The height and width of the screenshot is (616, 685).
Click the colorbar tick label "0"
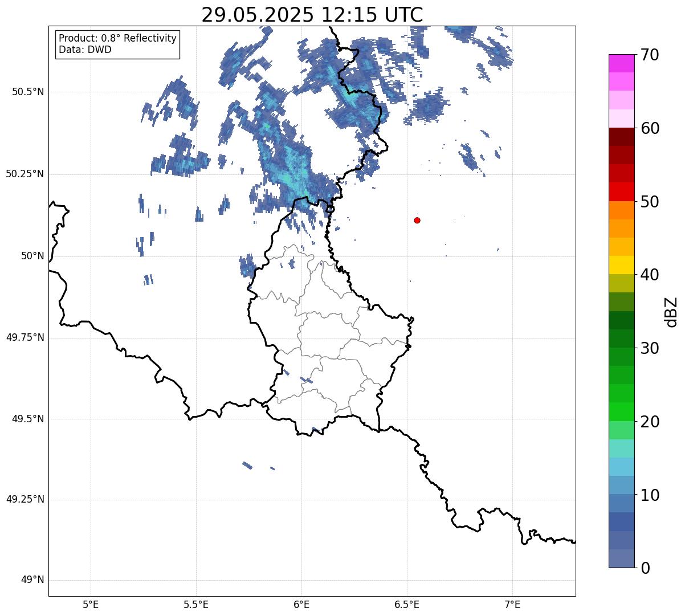pyautogui.click(x=645, y=568)
